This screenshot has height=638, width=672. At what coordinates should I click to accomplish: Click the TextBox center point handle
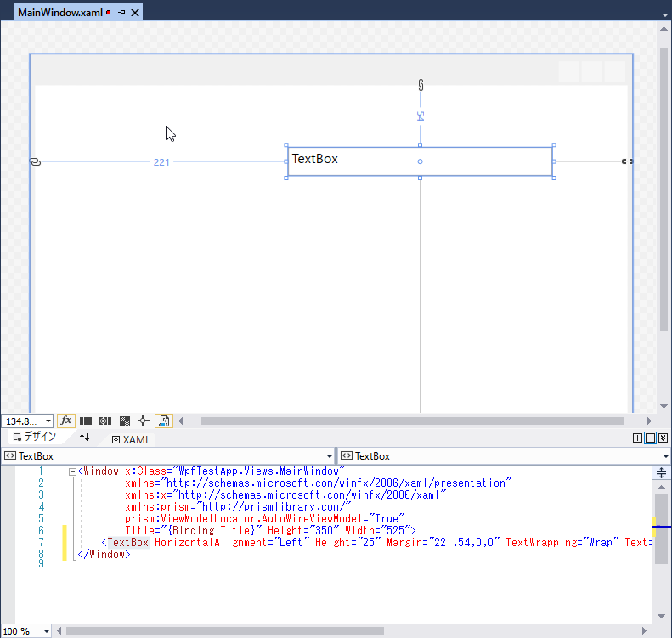(420, 161)
